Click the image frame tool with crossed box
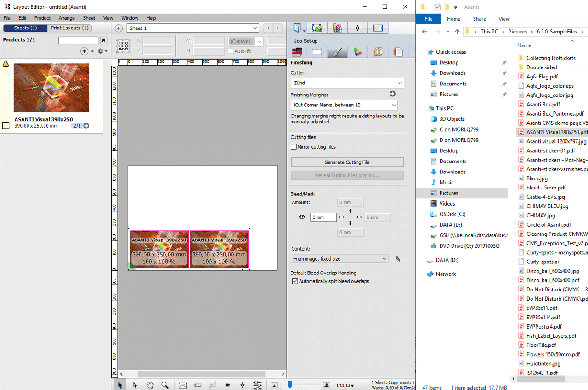The image size is (588, 390). (x=182, y=385)
